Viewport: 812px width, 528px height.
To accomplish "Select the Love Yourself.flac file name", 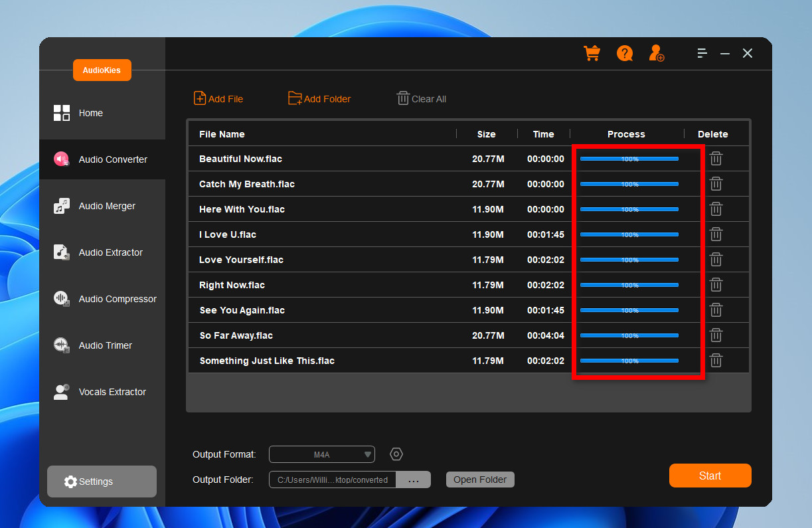I will 241,260.
